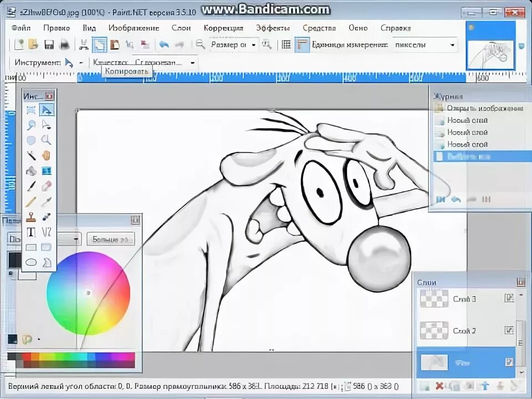Pick a hue on the color wheel
This screenshot has width=532, height=399.
(x=88, y=293)
